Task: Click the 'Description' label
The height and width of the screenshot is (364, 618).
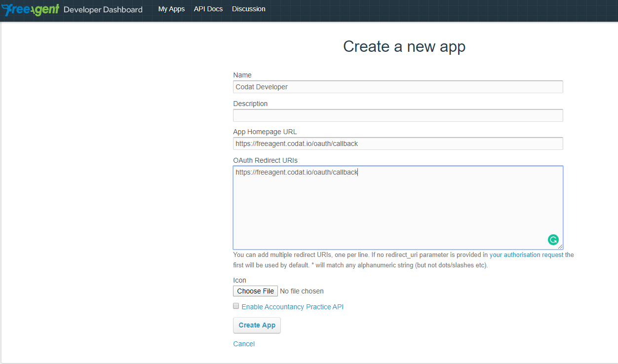Action: pyautogui.click(x=250, y=104)
